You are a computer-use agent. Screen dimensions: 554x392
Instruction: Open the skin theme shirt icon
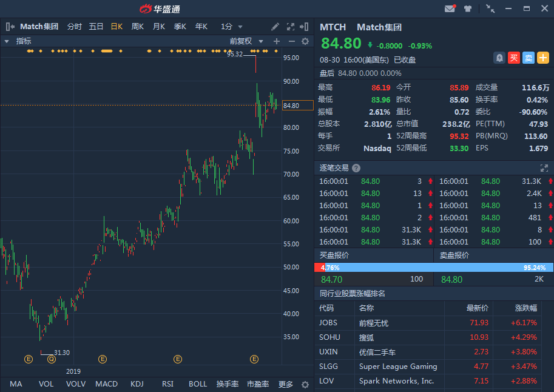[468, 8]
